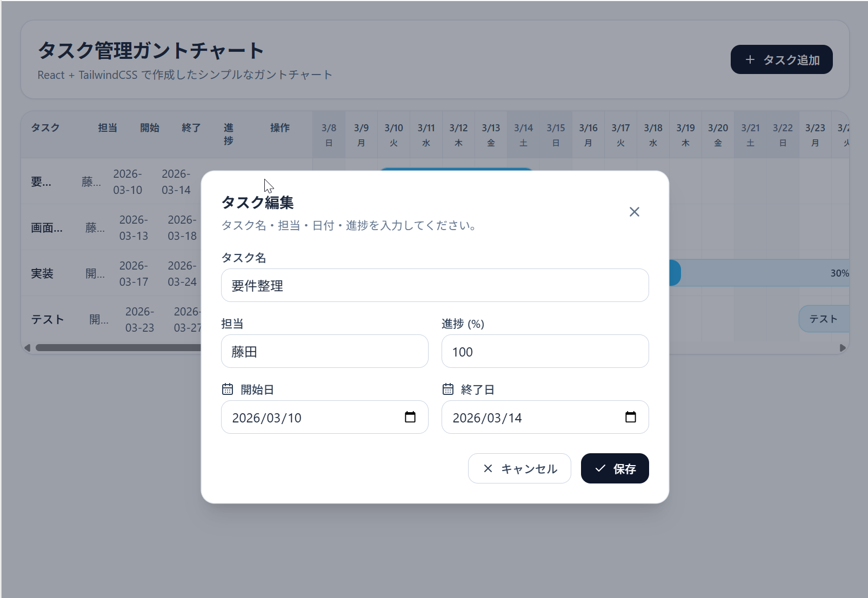Click start date 2026-03-23 in テスト row
The image size is (868, 598).
pos(139,319)
